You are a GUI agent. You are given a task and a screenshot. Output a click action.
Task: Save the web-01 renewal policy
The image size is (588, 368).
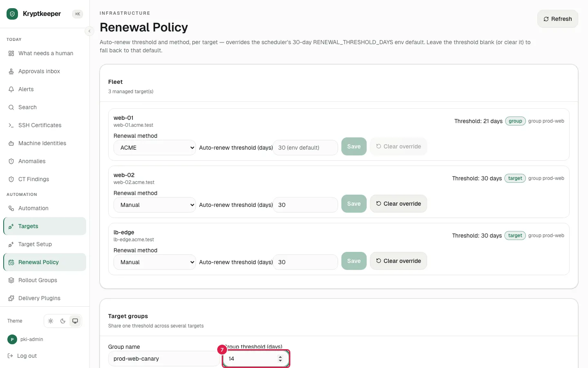pyautogui.click(x=354, y=146)
